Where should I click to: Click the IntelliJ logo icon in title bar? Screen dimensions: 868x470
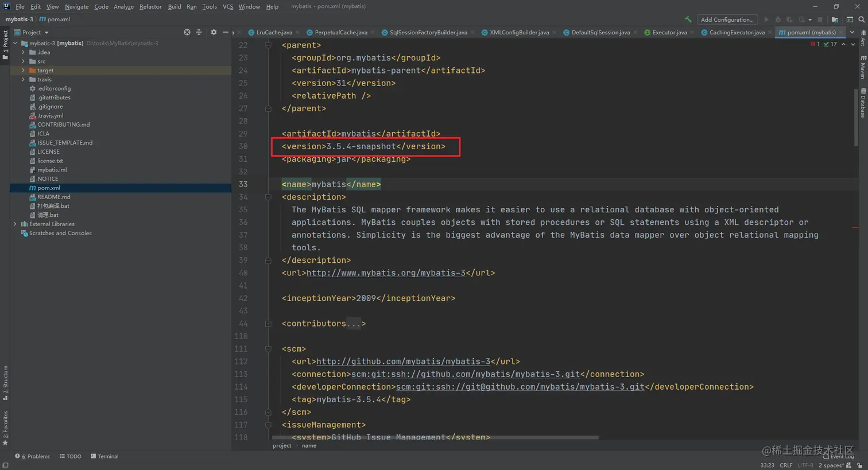tap(6, 6)
